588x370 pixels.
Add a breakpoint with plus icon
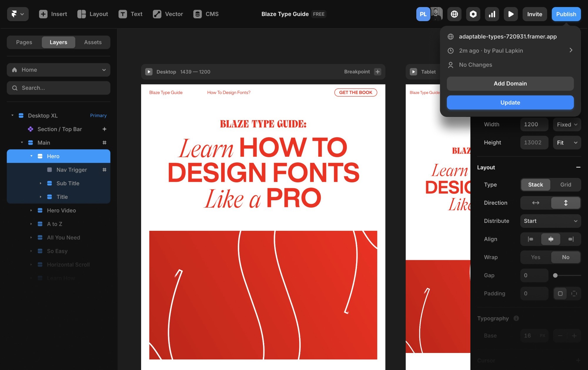coord(377,72)
